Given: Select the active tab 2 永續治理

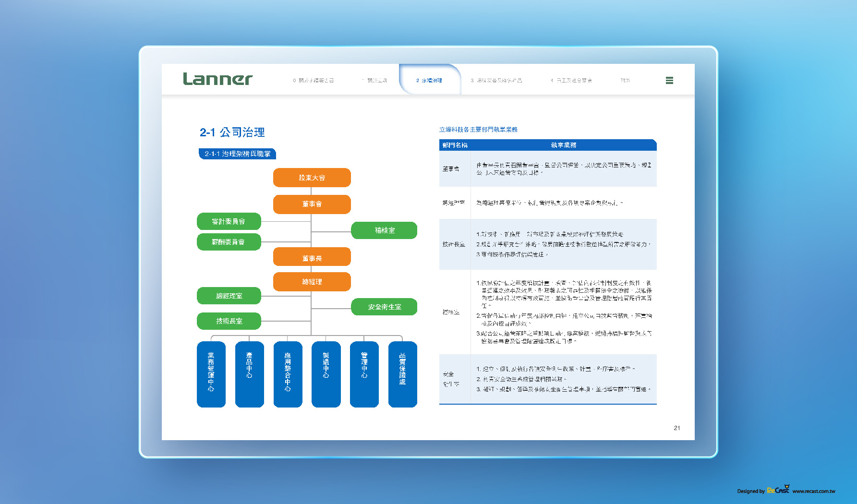Looking at the screenshot, I should (x=429, y=81).
